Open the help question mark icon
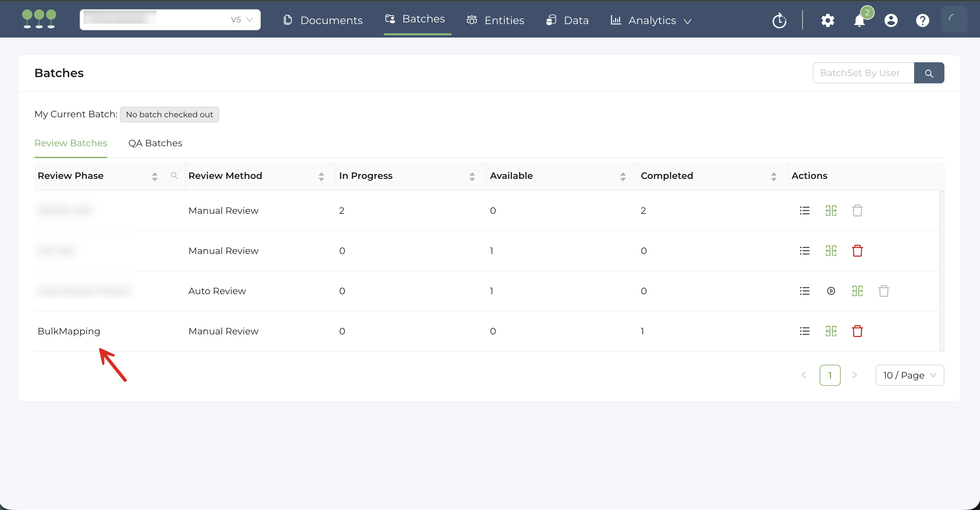Screen dimensions: 980x510 (x=922, y=20)
